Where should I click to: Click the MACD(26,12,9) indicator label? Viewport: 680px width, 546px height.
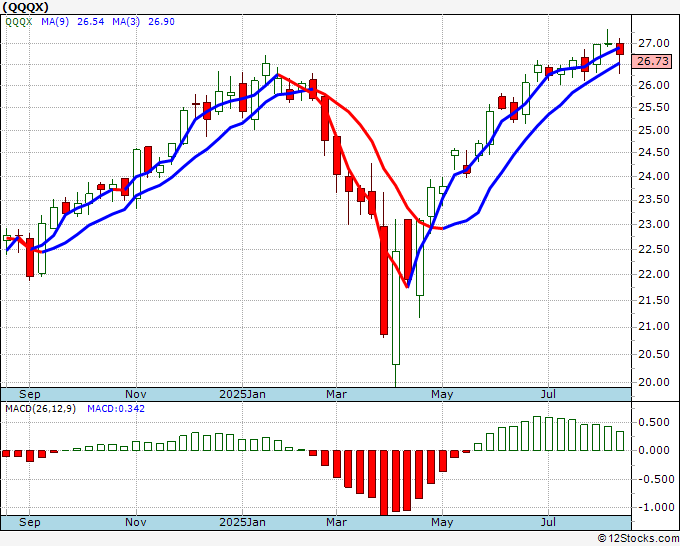click(x=40, y=409)
